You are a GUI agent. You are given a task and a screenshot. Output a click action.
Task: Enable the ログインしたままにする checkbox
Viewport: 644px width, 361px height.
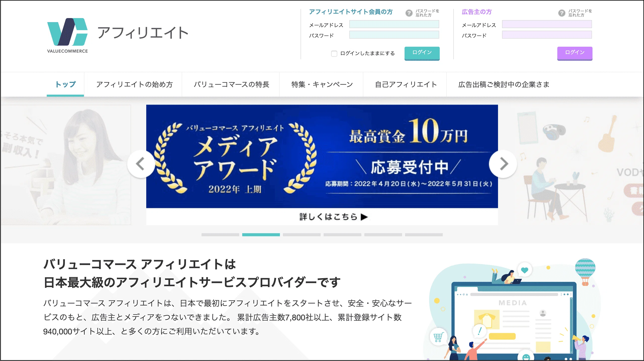[334, 53]
